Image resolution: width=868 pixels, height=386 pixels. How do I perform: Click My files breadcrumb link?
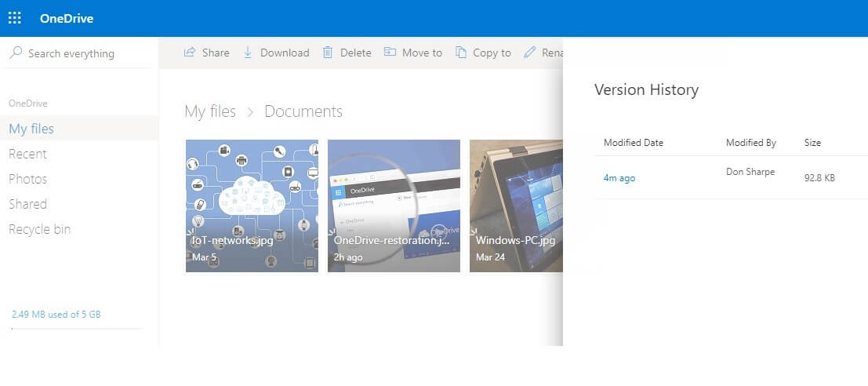[x=209, y=111]
